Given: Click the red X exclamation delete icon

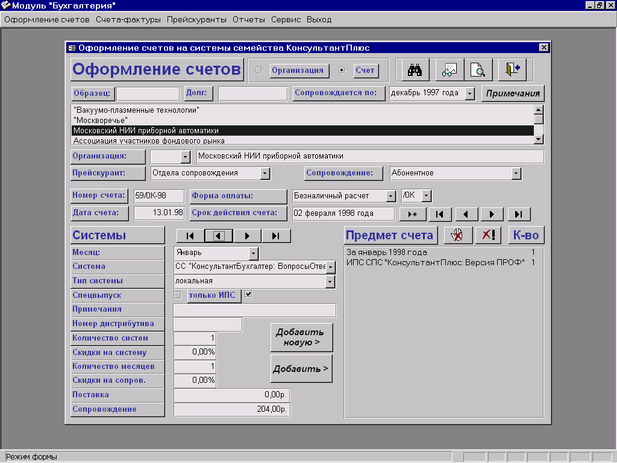Looking at the screenshot, I should [x=490, y=235].
